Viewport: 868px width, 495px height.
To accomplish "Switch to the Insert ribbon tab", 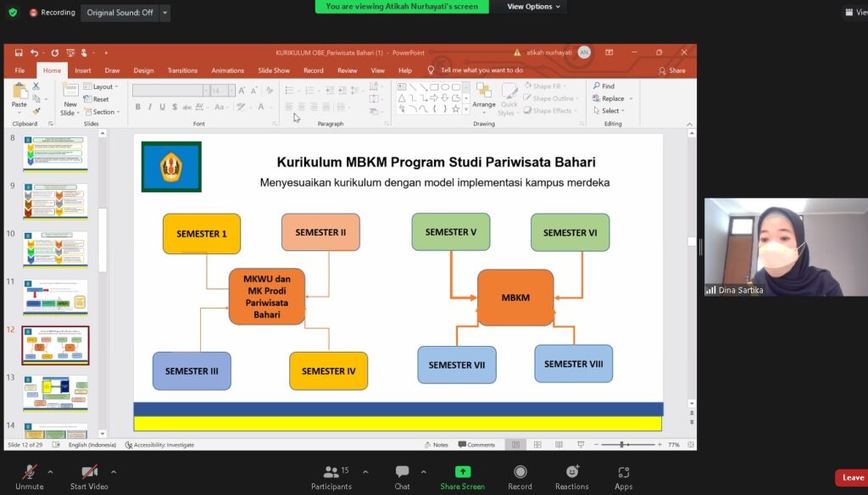I will [x=82, y=70].
